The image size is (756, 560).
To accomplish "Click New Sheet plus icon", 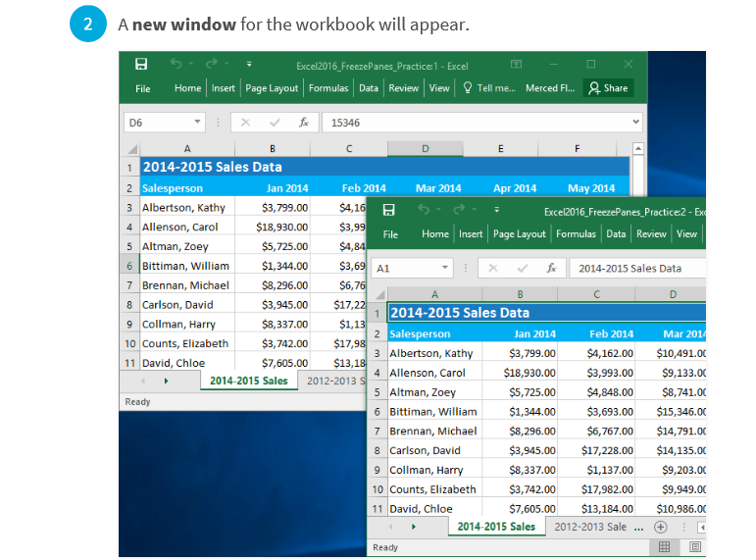I will click(661, 528).
